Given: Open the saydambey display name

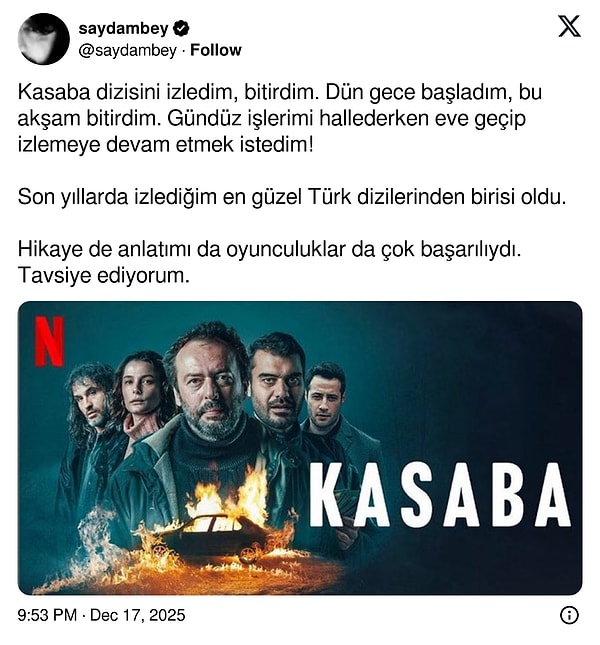Looking at the screenshot, I should (123, 28).
